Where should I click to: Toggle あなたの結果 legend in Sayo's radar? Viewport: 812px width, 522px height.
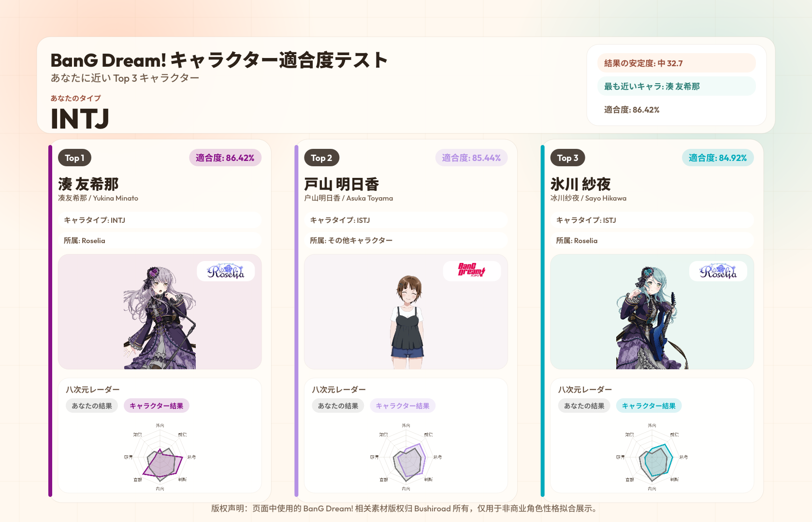click(584, 406)
